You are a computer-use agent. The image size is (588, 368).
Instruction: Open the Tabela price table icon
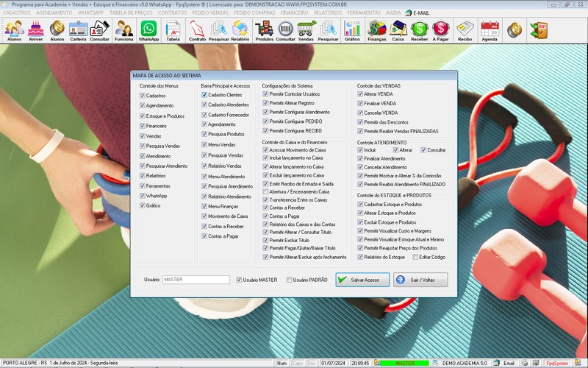tap(173, 30)
